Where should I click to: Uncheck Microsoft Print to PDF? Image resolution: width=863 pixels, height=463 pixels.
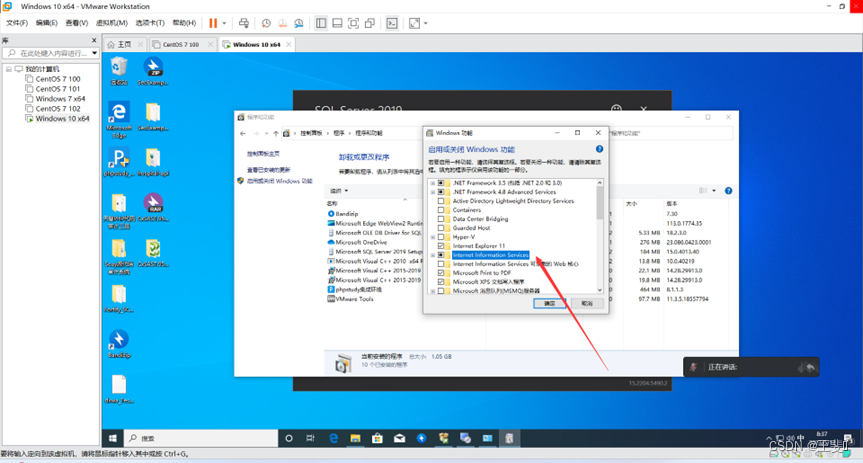pos(441,273)
